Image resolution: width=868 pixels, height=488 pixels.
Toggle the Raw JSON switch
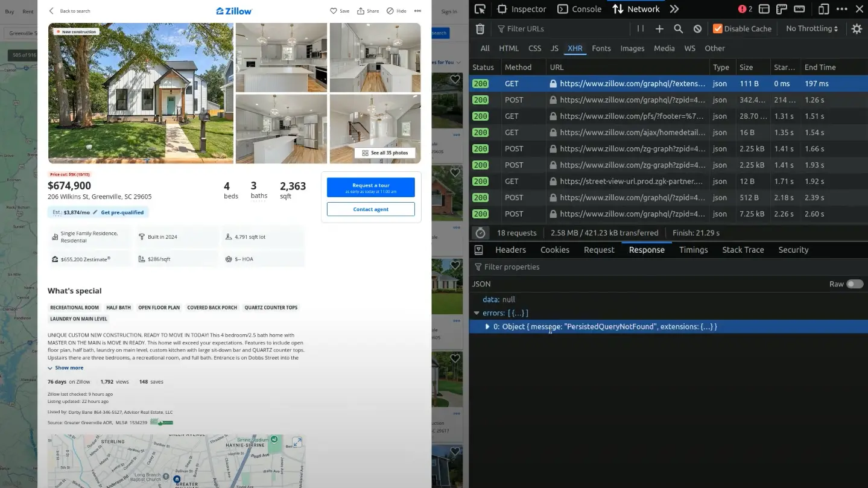pyautogui.click(x=854, y=284)
